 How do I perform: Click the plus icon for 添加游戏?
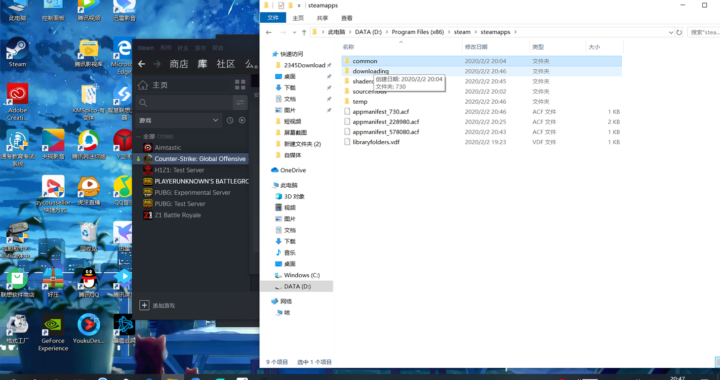click(x=144, y=305)
